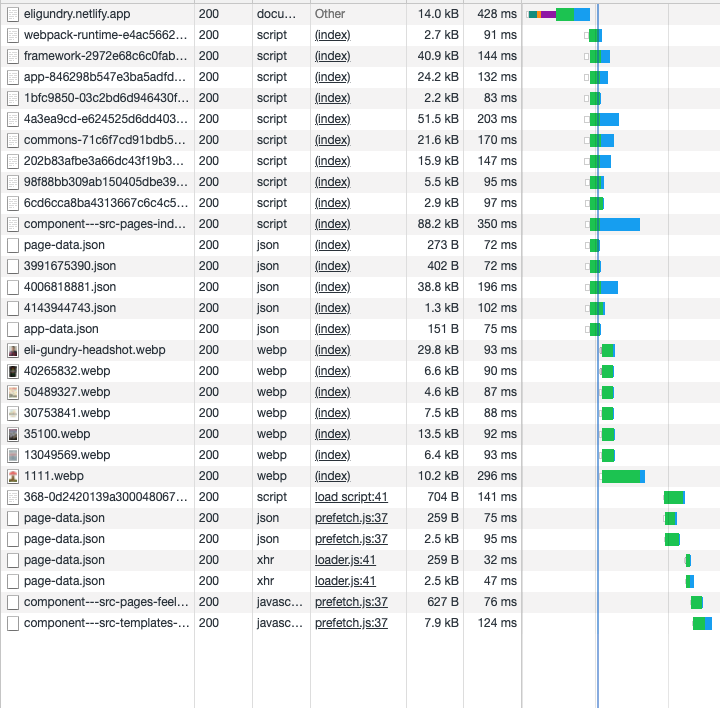Click the preview thumbnail of 50489327.webp
The height and width of the screenshot is (708, 720).
pos(13,393)
